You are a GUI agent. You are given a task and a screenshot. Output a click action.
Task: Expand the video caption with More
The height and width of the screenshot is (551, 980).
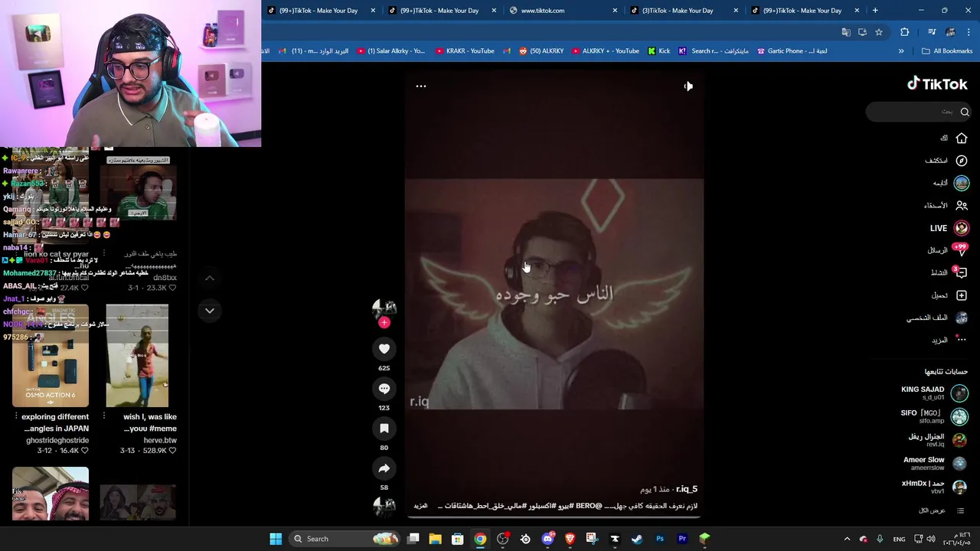(420, 506)
